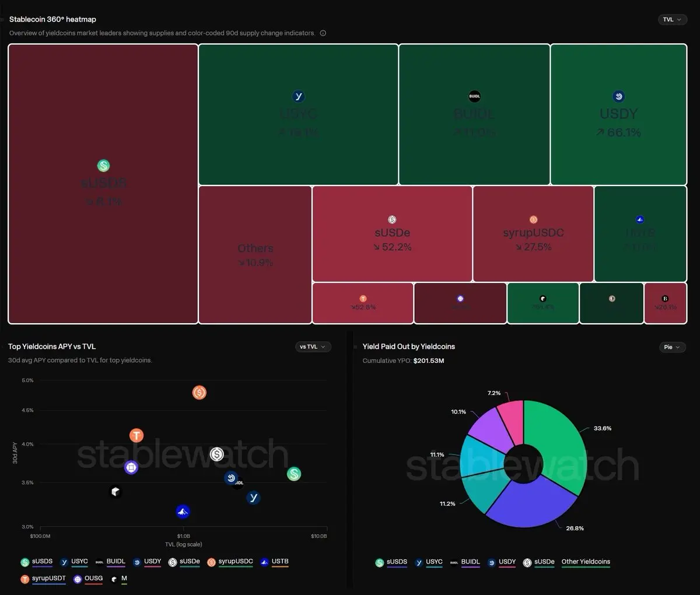The width and height of the screenshot is (700, 595).
Task: Toggle syrupUSDT in the APY chart legend
Action: pos(43,579)
